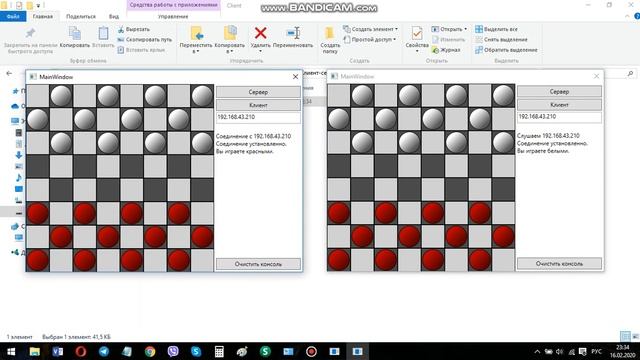
Task: Click Скопировать путь in the ribbon
Action: coord(144,40)
